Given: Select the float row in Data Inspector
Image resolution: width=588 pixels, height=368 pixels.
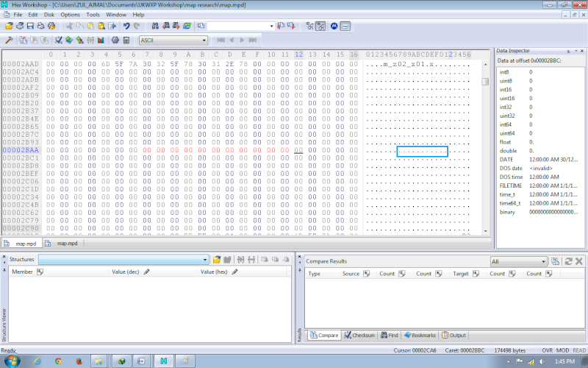Looking at the screenshot, I should pyautogui.click(x=540, y=142).
